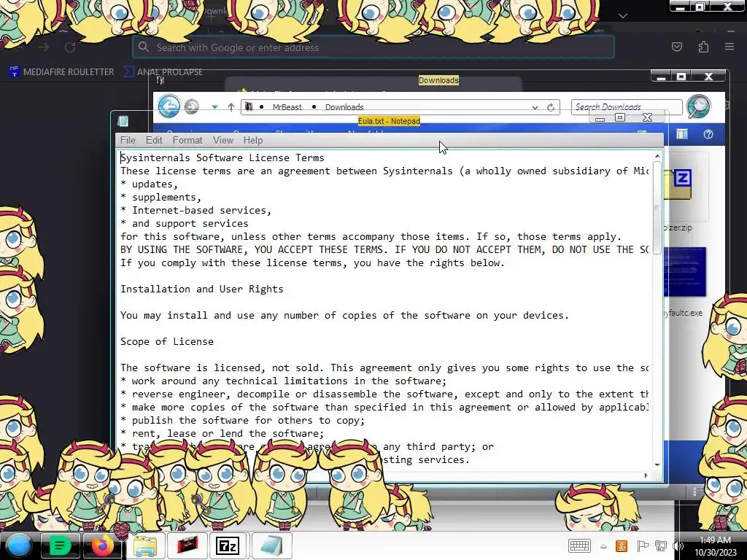Open 7-Zip from the taskbar
The width and height of the screenshot is (747, 560).
(228, 545)
